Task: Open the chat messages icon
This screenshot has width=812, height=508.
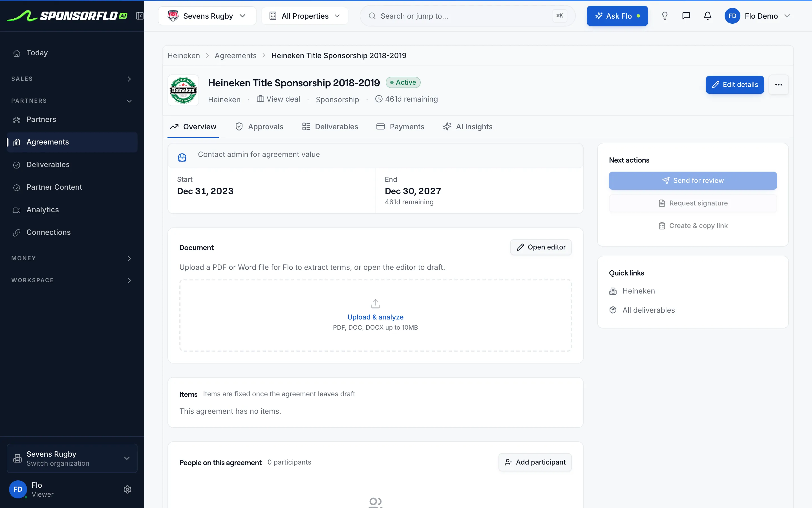Action: click(x=686, y=16)
